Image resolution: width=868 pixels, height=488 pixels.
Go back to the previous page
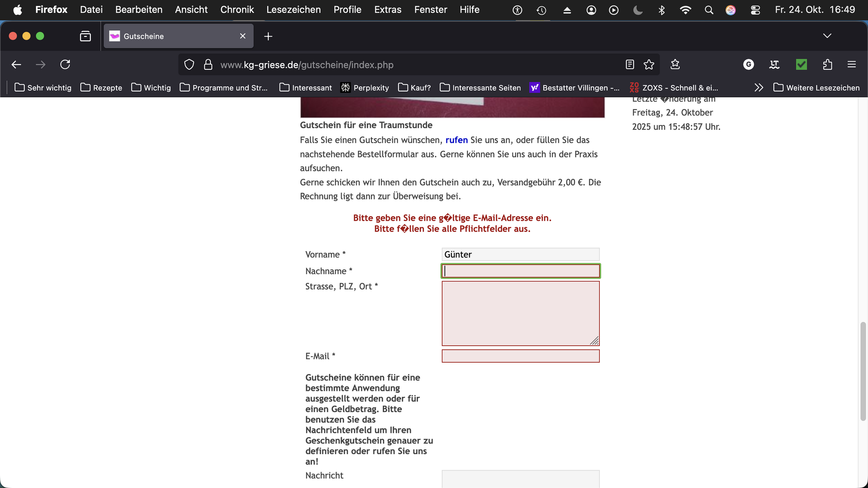click(16, 65)
